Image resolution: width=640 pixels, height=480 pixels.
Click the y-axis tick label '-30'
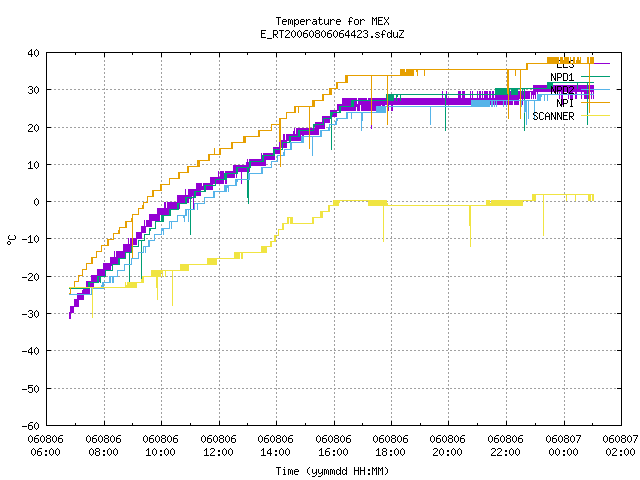coord(31,314)
